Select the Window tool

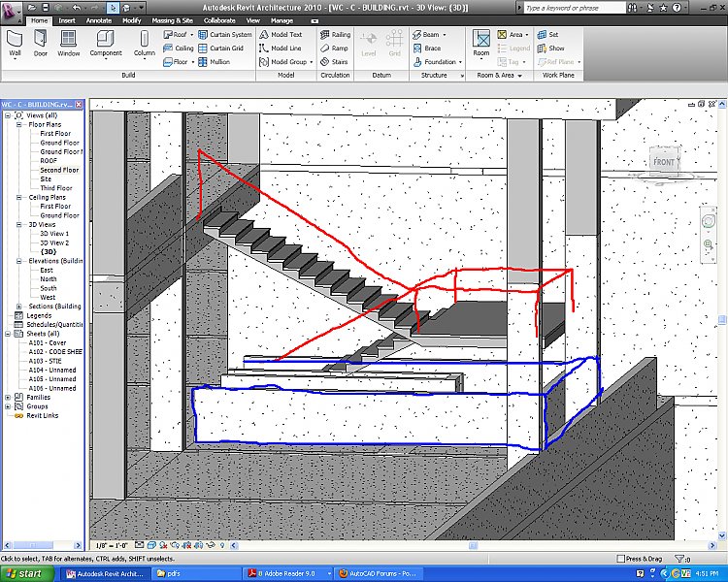pos(69,43)
